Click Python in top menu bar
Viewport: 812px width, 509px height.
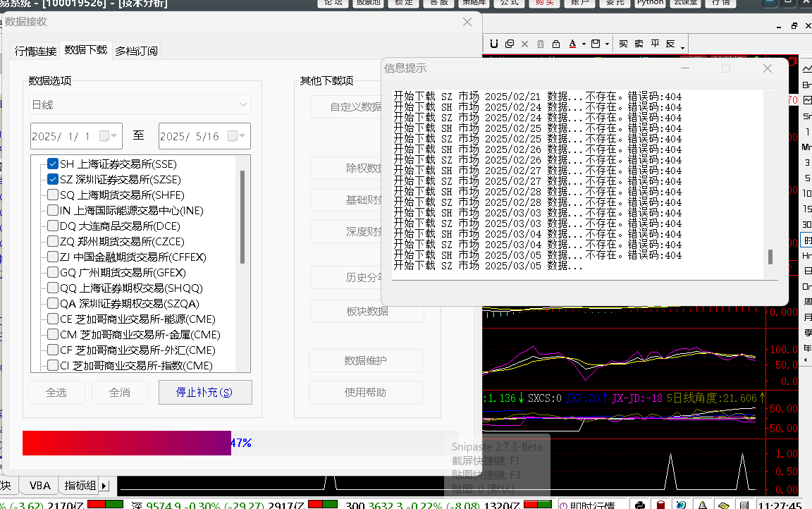[x=651, y=3]
